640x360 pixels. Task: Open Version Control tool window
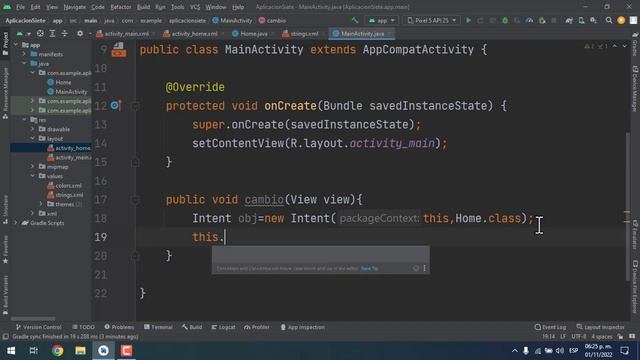tap(38, 327)
